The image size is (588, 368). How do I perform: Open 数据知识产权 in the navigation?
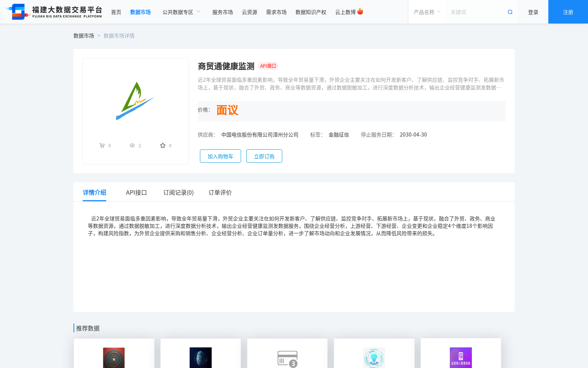coord(311,12)
